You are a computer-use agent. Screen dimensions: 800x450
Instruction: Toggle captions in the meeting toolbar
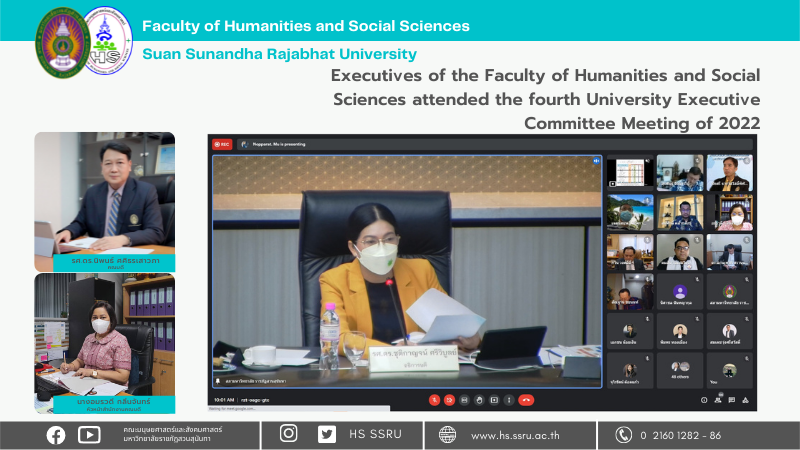click(465, 400)
